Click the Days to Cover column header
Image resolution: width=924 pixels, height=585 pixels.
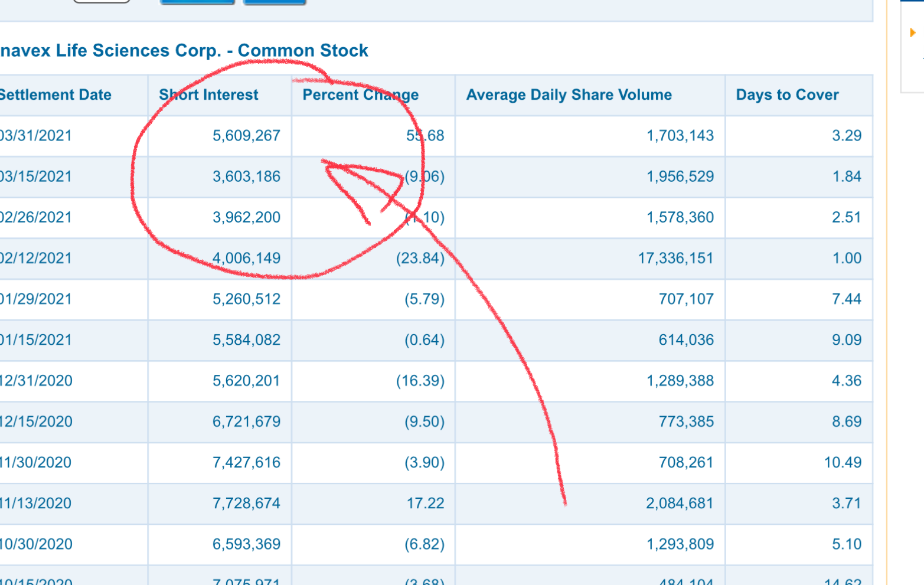pos(787,94)
